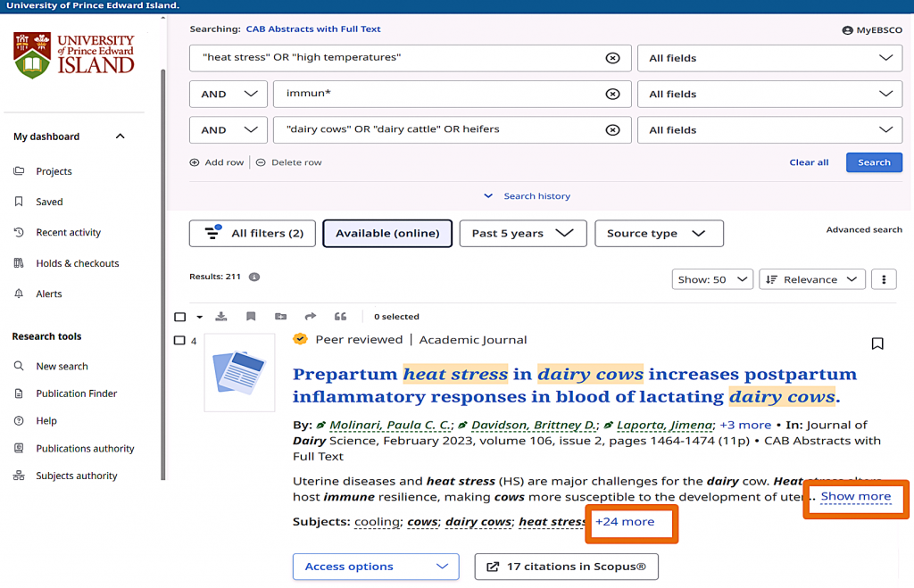Viewport: 914px width, 588px height.
Task: Click the "immun*" search term field
Action: (437, 94)
